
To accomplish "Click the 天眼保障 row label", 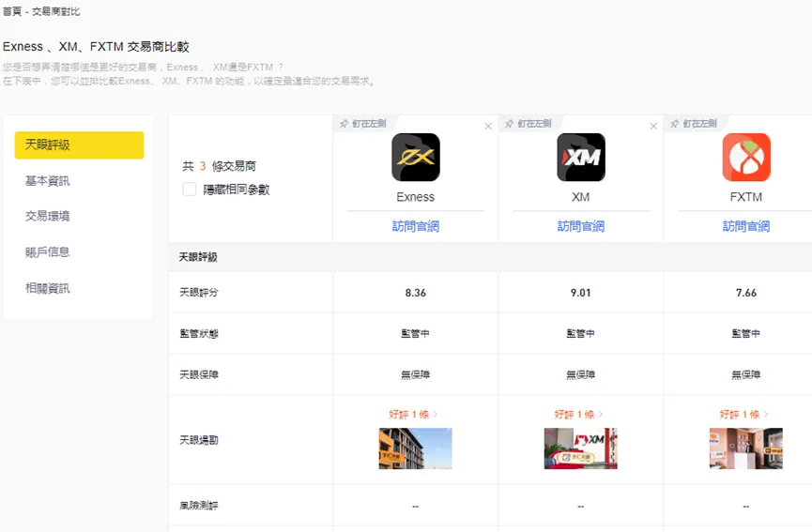I will pyautogui.click(x=199, y=374).
